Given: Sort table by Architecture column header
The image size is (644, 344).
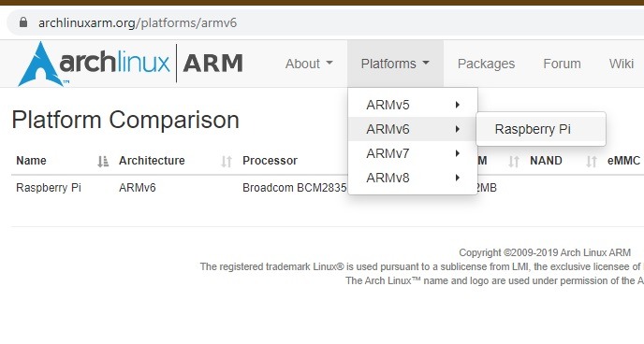Looking at the screenshot, I should 152,161.
